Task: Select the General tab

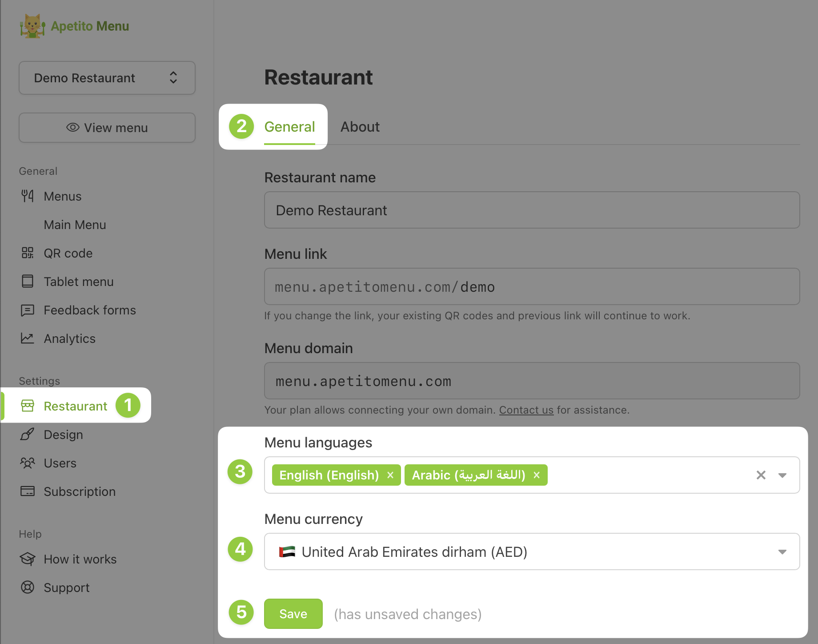Action: click(x=289, y=127)
